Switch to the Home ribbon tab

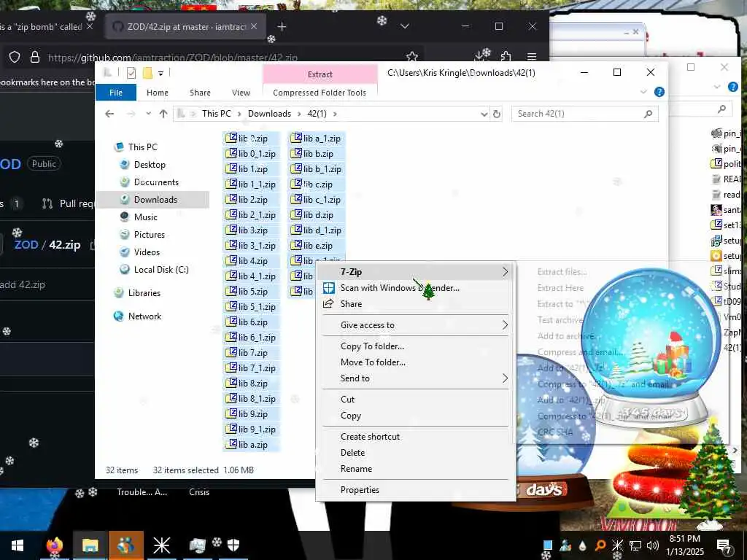(x=158, y=93)
